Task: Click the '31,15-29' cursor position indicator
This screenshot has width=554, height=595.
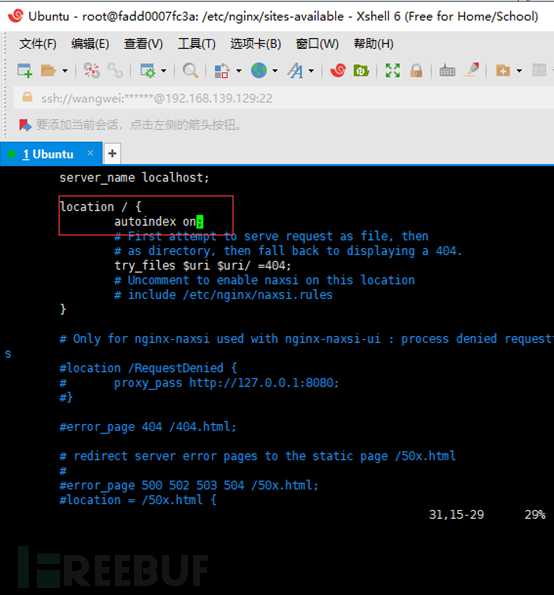Action: point(456,515)
